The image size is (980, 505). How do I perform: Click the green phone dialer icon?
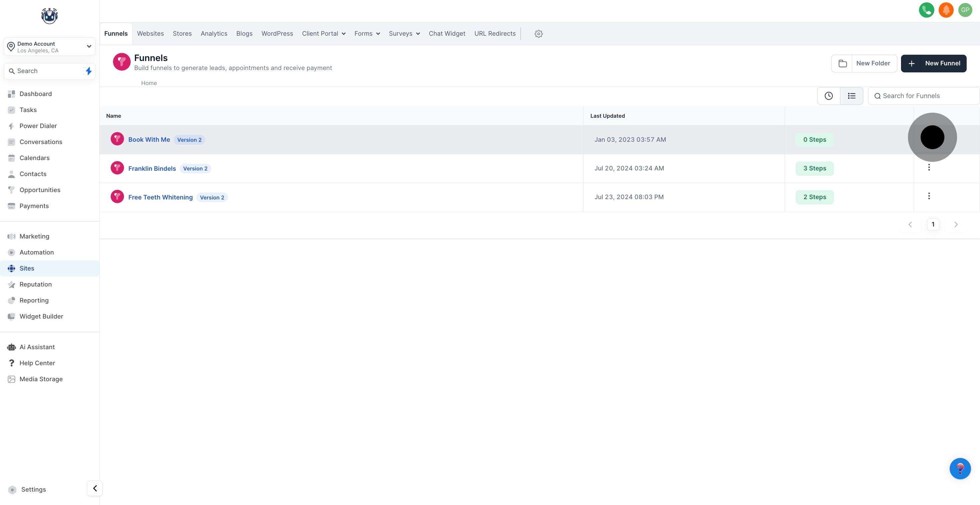coord(926,10)
